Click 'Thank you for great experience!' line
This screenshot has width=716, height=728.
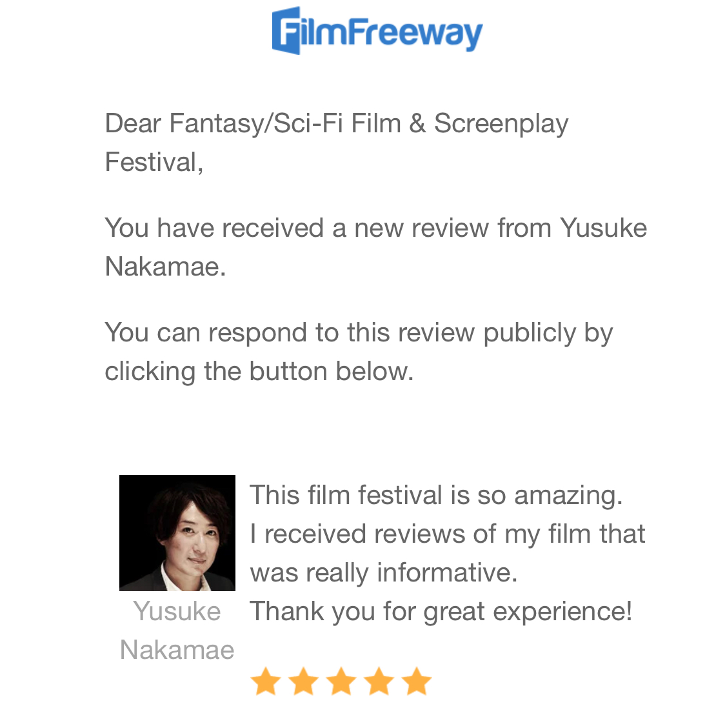(x=441, y=612)
